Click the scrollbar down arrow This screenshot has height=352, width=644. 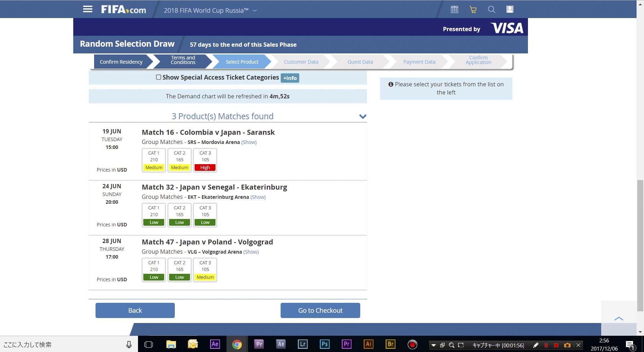coord(640,332)
